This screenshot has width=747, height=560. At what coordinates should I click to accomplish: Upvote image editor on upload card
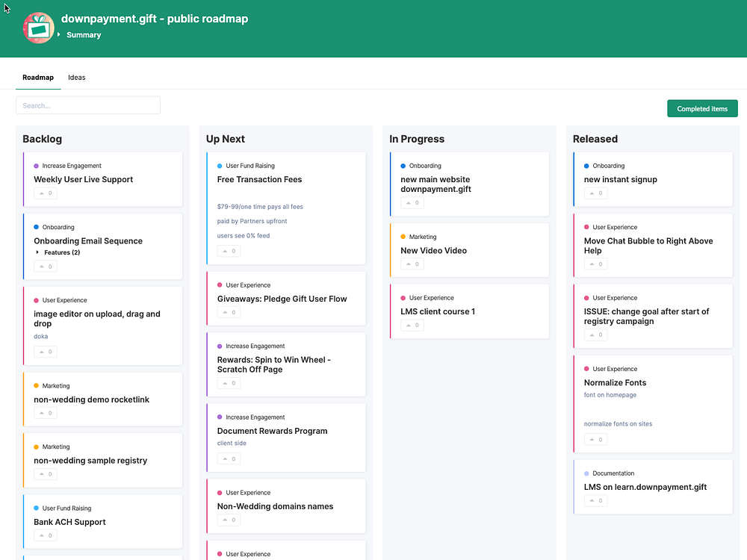click(46, 352)
